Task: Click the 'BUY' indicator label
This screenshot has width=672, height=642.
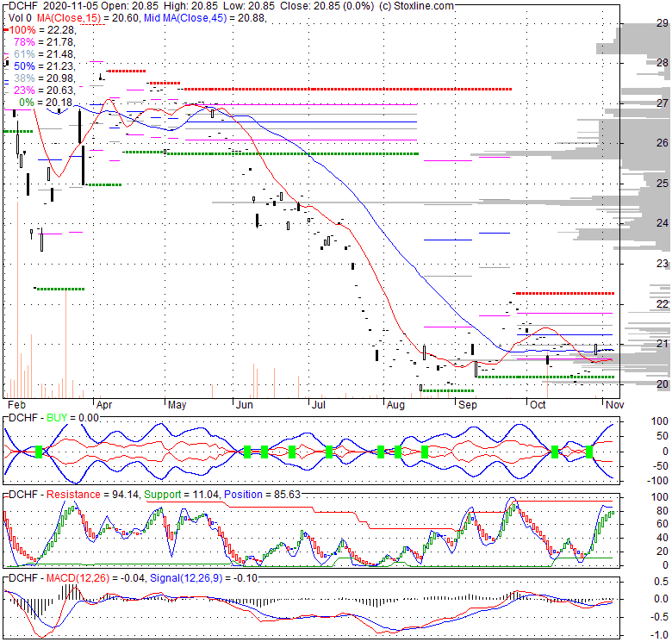Action: click(57, 417)
